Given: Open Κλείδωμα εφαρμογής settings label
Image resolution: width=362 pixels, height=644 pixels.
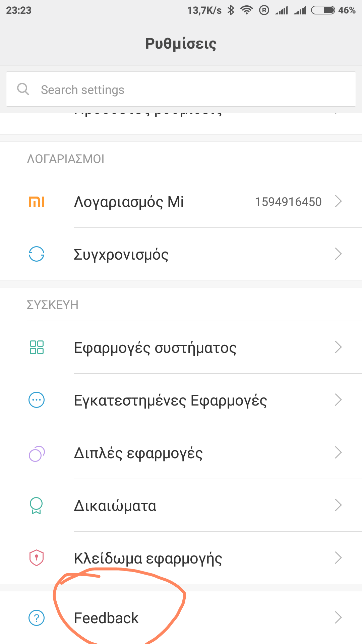Looking at the screenshot, I should tap(148, 558).
